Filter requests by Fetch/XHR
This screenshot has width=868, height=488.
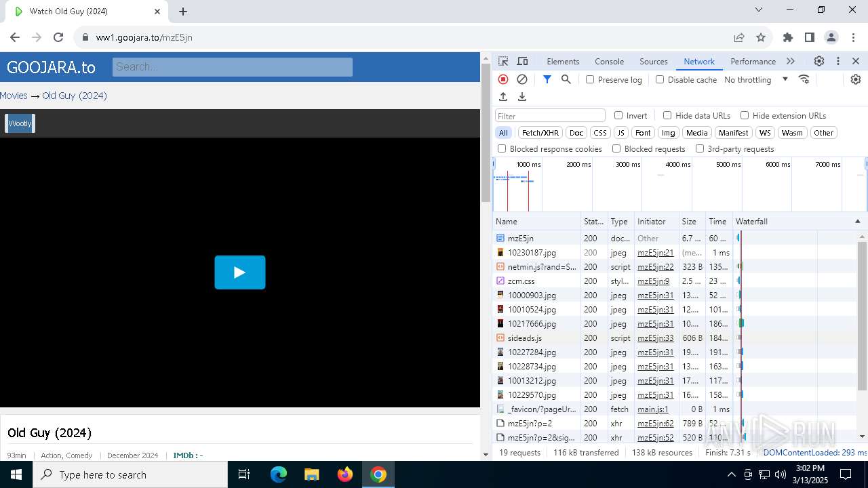coord(540,133)
